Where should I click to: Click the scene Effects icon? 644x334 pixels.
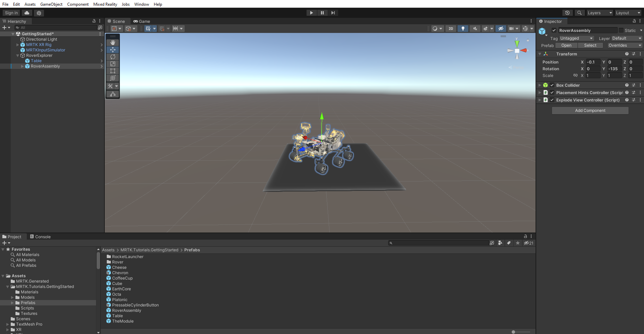click(x=486, y=29)
